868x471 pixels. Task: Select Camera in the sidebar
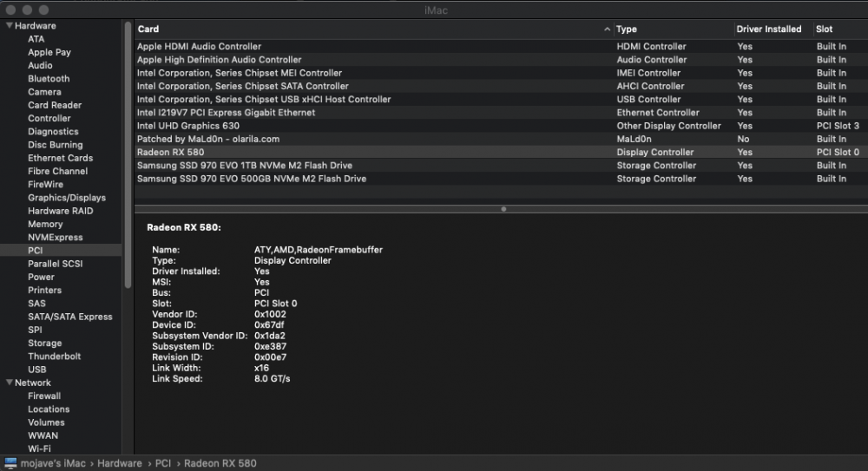(x=44, y=92)
